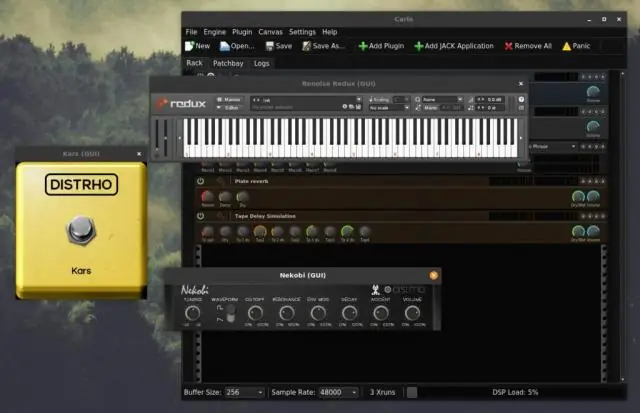This screenshot has height=413, width=640.
Task: Click Save As... in the Carla toolbar
Action: click(x=323, y=46)
